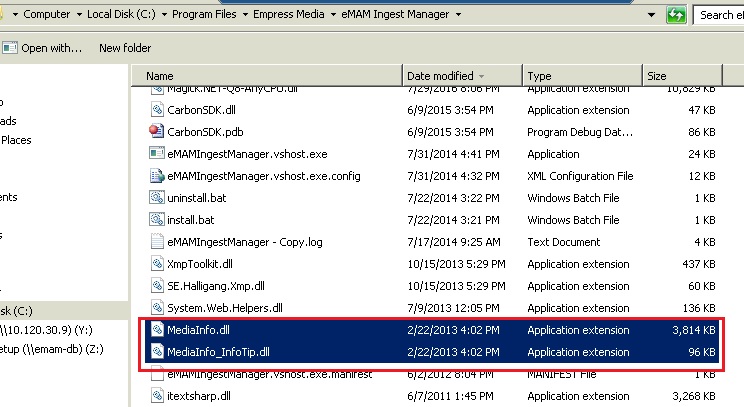
Task: Click the Program Debug Dat... type cell
Action: pyautogui.click(x=580, y=132)
